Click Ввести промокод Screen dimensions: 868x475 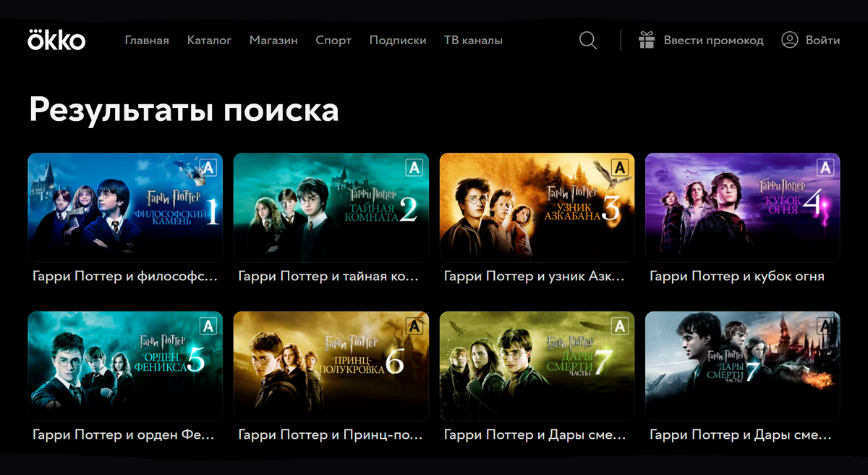[702, 41]
